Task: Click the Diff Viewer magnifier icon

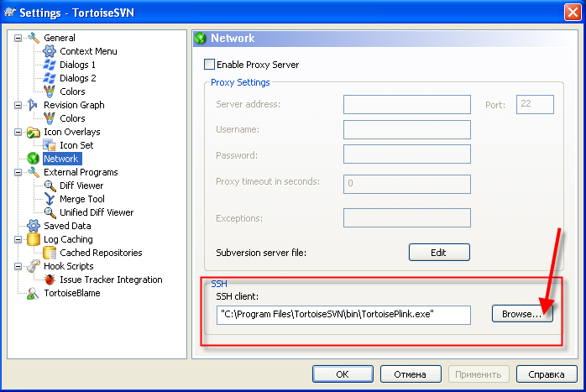Action: pos(50,186)
